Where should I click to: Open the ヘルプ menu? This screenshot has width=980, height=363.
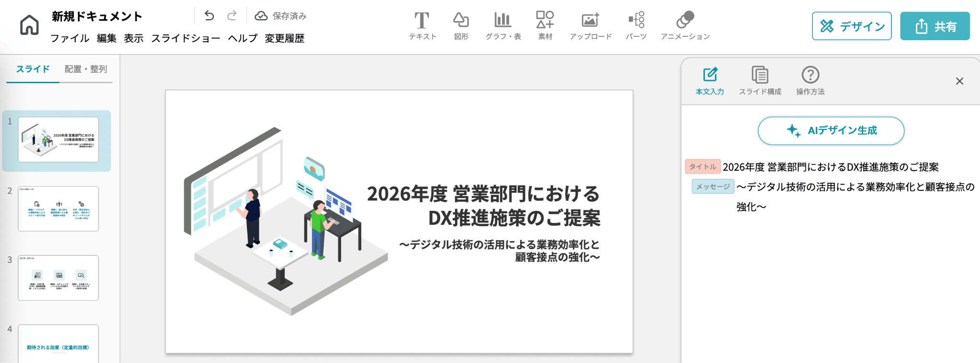click(x=243, y=38)
